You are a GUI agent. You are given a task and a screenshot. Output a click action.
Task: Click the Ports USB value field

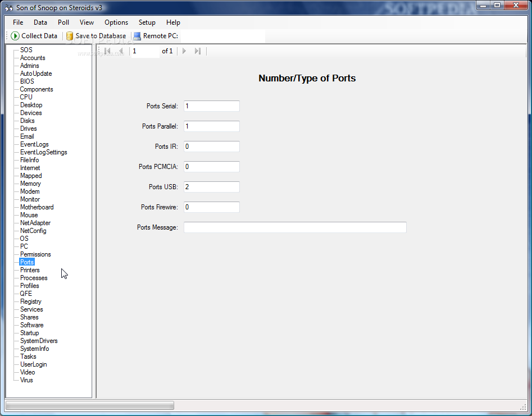pyautogui.click(x=212, y=187)
